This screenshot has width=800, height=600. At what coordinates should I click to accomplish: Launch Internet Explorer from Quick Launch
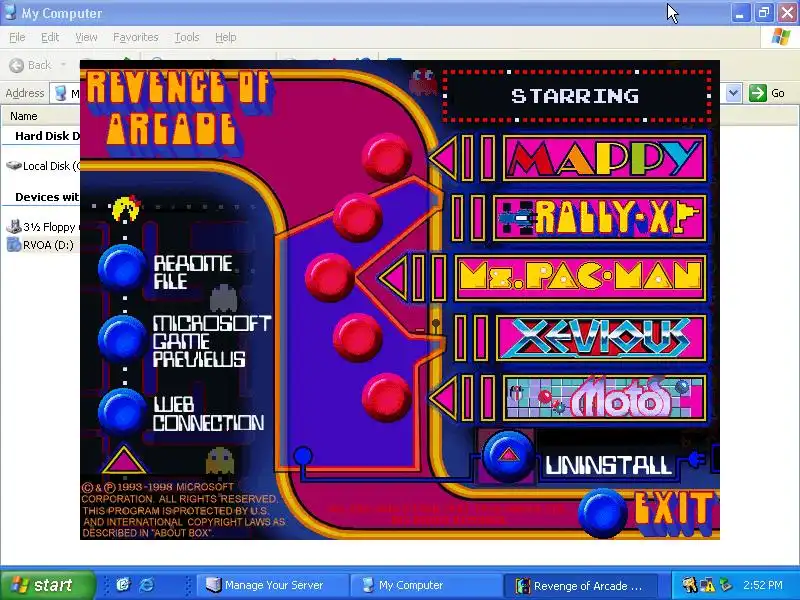coord(146,585)
